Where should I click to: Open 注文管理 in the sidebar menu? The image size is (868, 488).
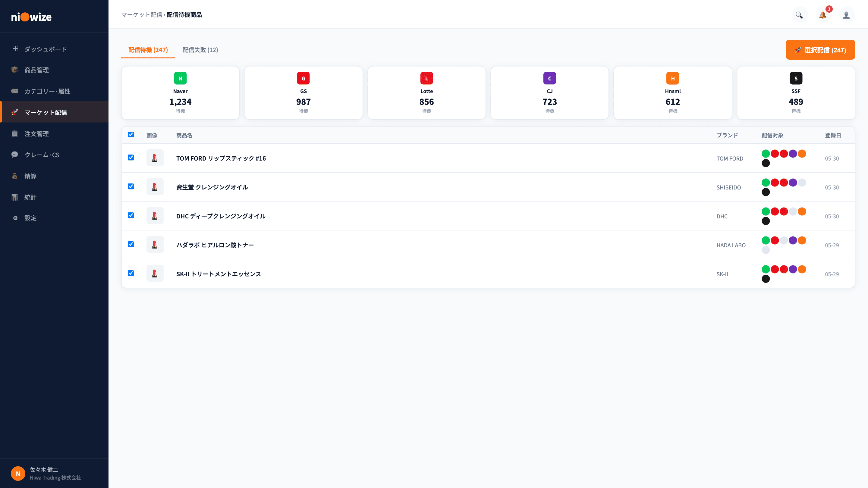[54, 134]
